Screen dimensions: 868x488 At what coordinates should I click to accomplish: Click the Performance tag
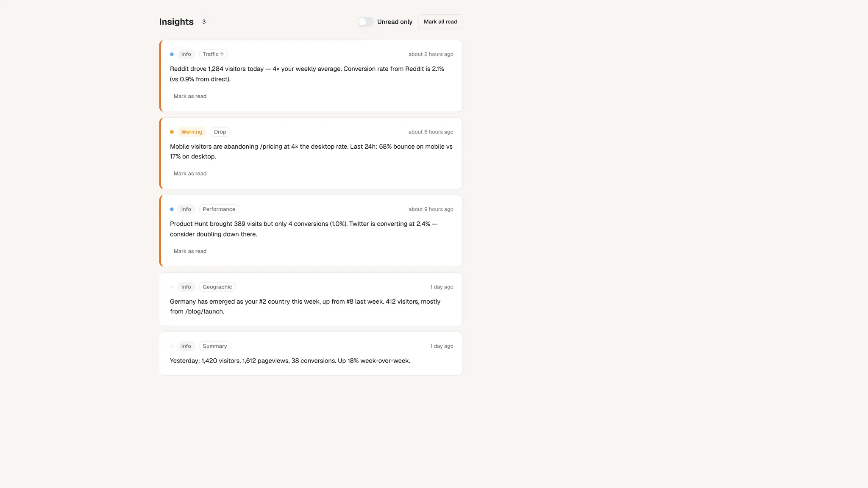click(219, 209)
